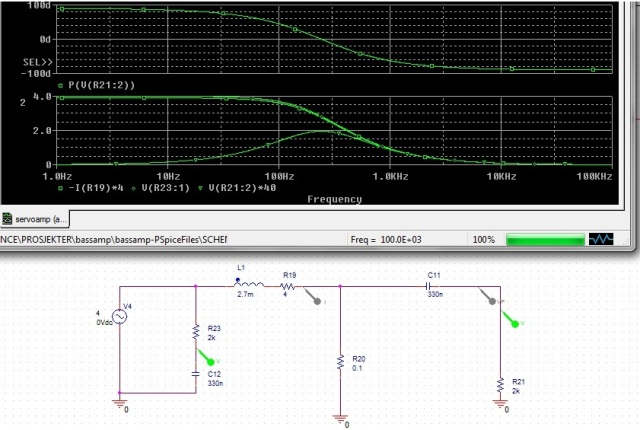Select the R20 resistor symbol
Screen dimensions: 640x430
click(x=340, y=362)
